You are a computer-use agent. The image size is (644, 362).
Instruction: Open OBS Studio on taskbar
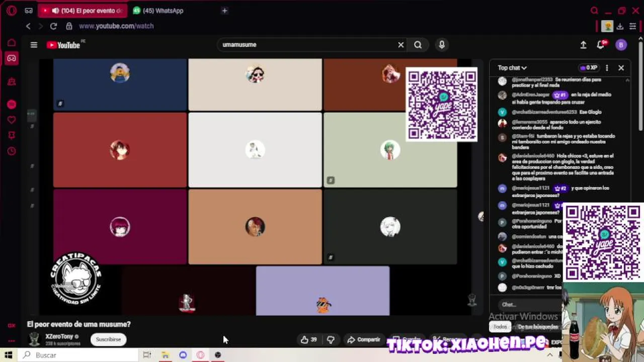218,355
